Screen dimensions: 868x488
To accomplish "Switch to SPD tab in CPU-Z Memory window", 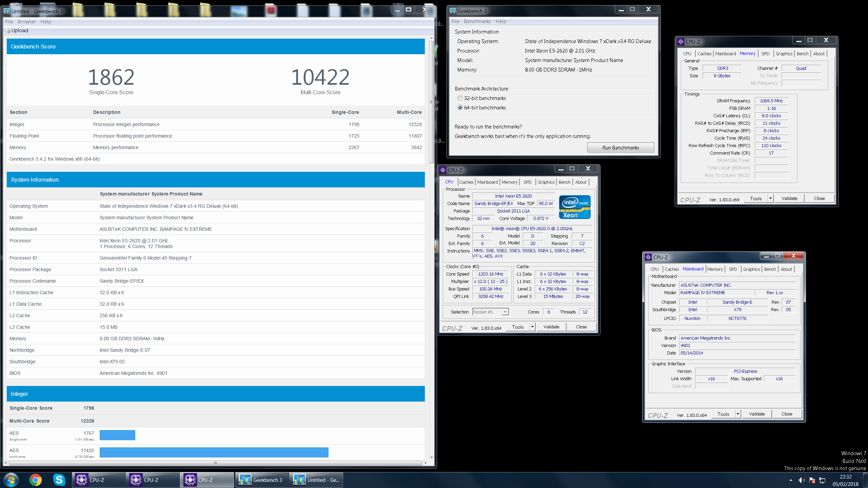I will 765,54.
